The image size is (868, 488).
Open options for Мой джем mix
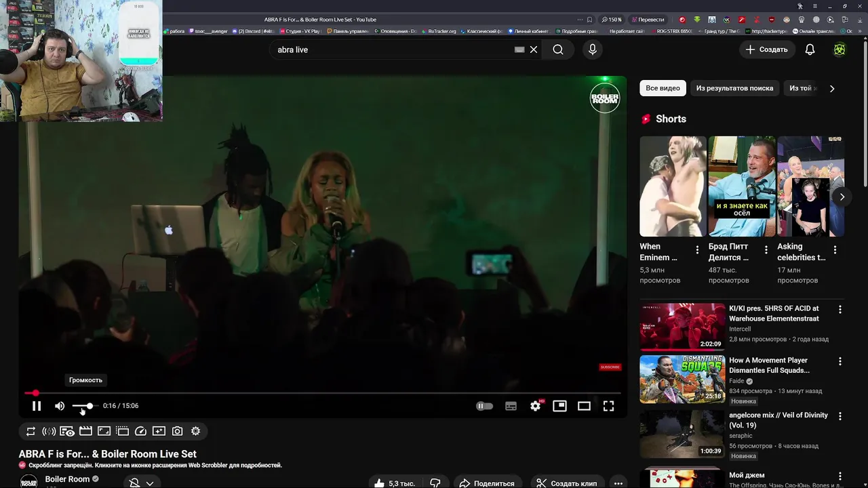coord(840,476)
